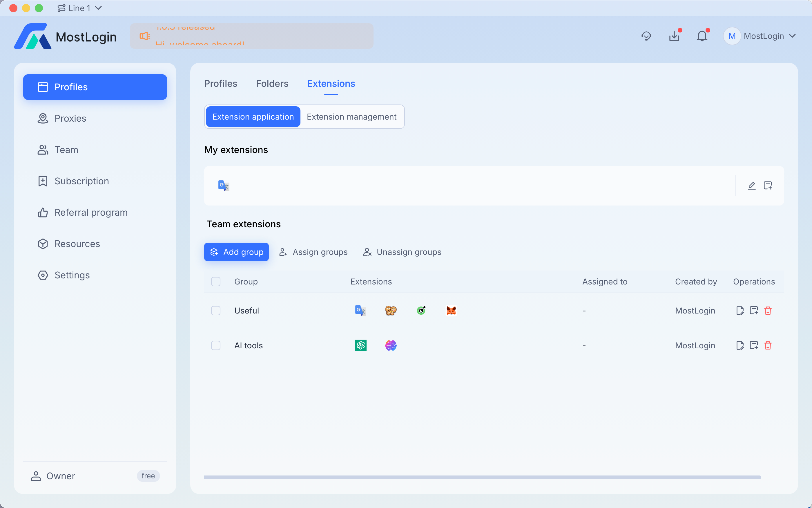
Task: Expand the Line 1 dropdown
Action: (x=79, y=8)
